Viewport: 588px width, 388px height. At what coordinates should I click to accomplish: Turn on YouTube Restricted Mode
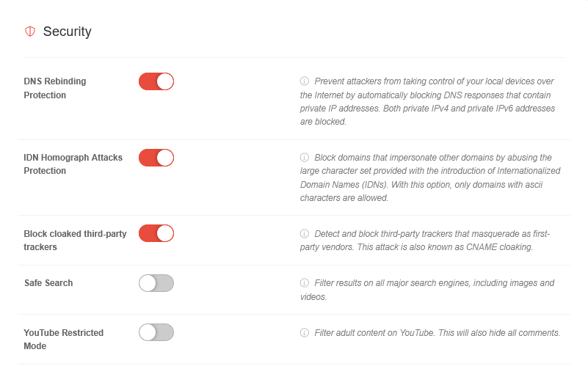156,332
